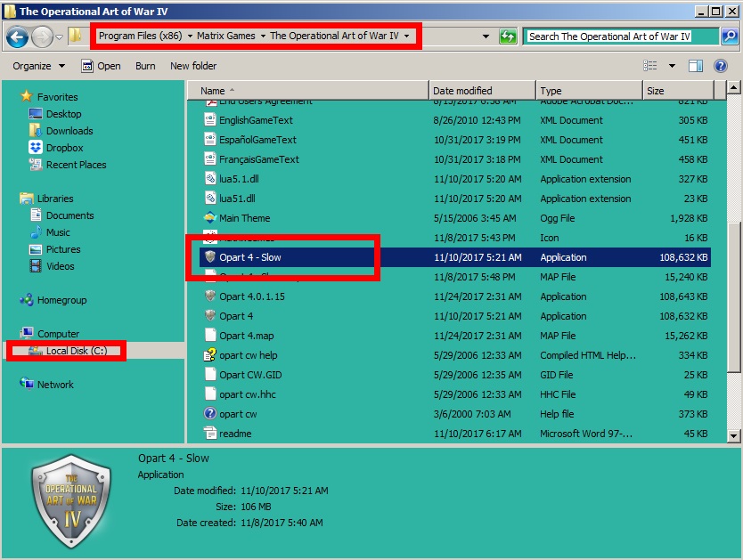743x560 pixels.
Task: Open the Videos library
Action: pyautogui.click(x=61, y=266)
